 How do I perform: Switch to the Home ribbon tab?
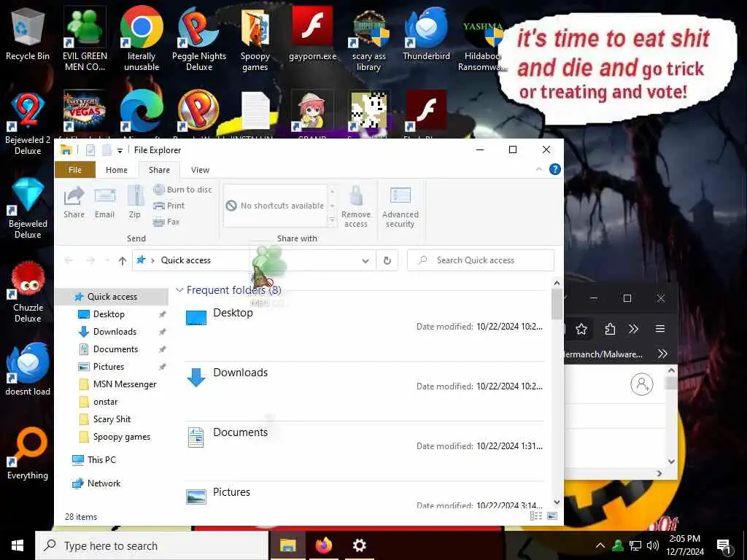pyautogui.click(x=117, y=170)
